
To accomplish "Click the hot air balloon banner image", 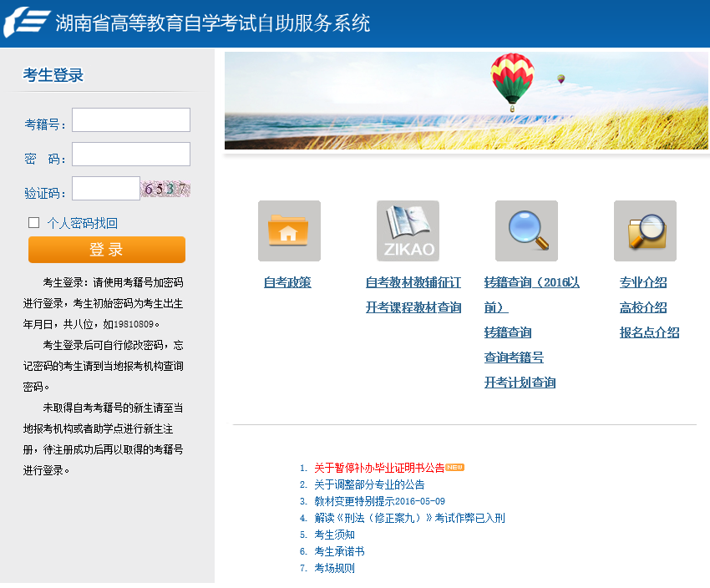I will pos(466,100).
